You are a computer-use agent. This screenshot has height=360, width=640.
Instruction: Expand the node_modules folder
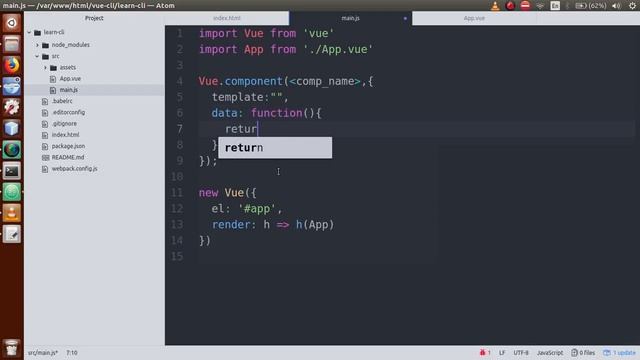pyautogui.click(x=38, y=45)
